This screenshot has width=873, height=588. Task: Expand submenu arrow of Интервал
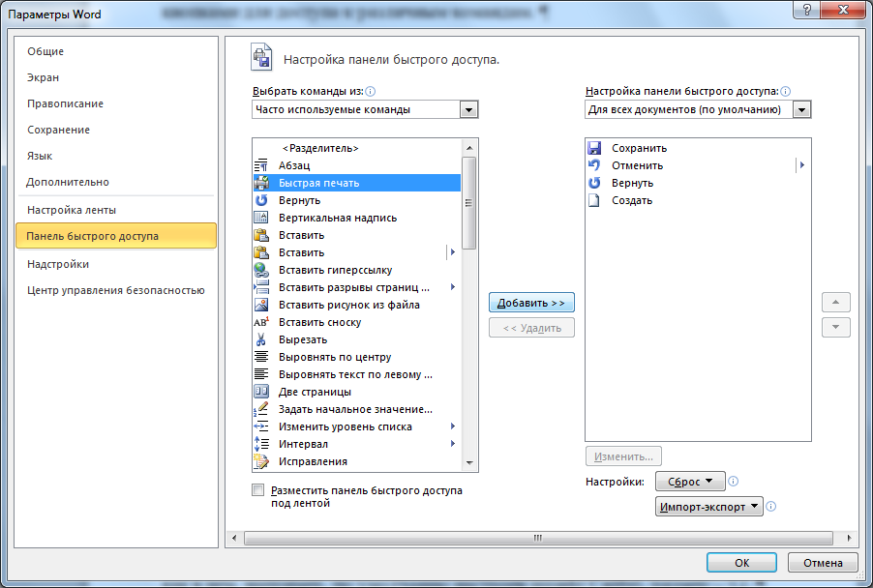click(453, 444)
